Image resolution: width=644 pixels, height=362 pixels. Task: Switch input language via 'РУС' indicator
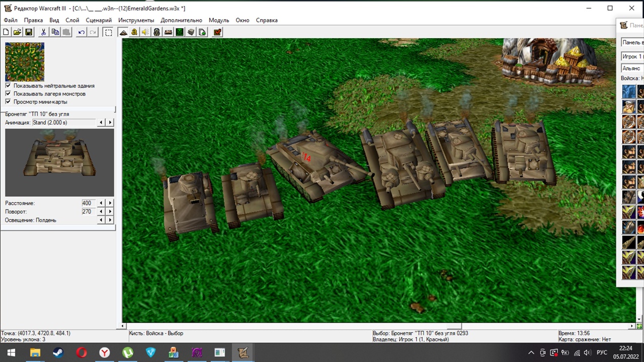[602, 352]
